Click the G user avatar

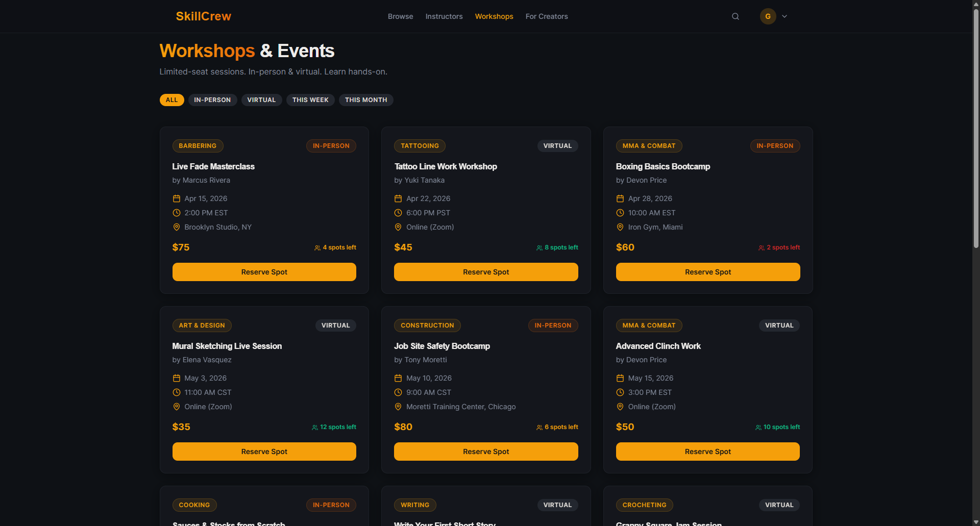point(768,16)
